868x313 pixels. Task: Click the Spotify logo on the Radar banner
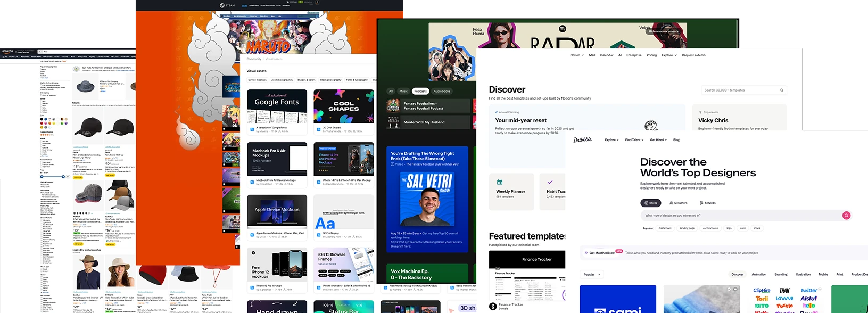coord(563,29)
